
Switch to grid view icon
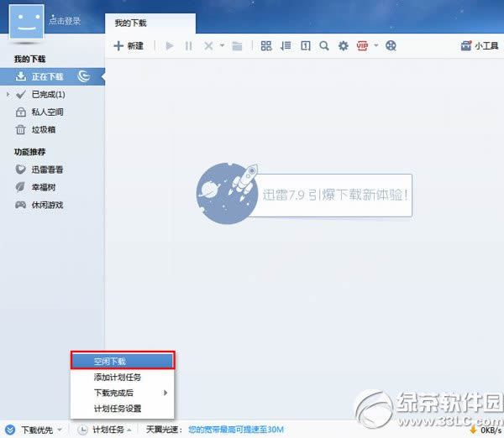point(266,46)
